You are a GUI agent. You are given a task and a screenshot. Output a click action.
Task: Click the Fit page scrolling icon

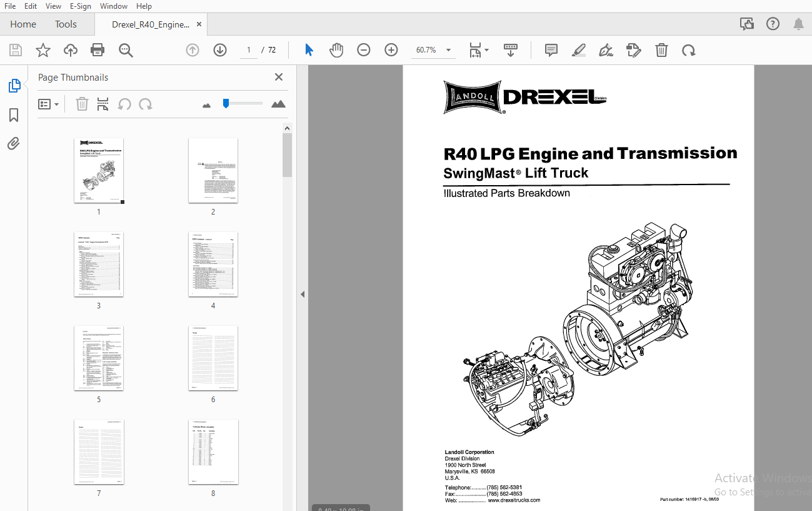pyautogui.click(x=476, y=50)
